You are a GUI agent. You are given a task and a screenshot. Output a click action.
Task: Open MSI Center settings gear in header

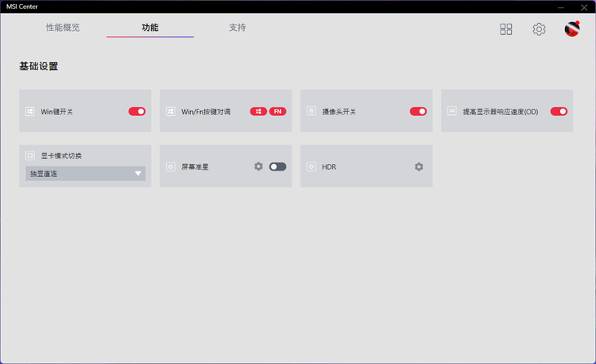pos(539,29)
